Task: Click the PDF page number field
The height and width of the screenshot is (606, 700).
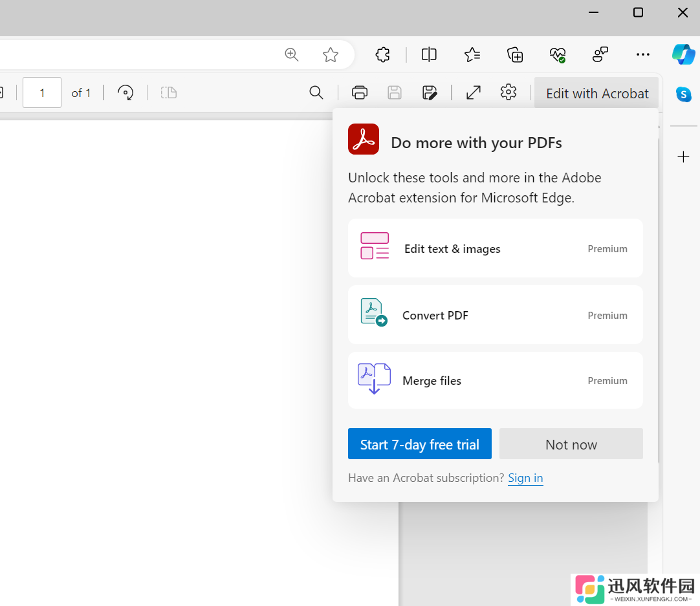Action: click(x=42, y=92)
